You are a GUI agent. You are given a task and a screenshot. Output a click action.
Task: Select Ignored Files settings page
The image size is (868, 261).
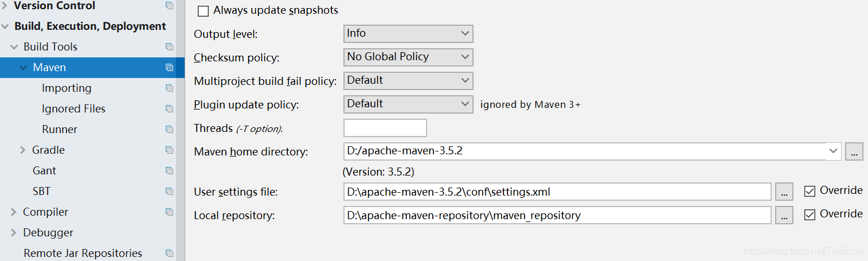point(73,108)
